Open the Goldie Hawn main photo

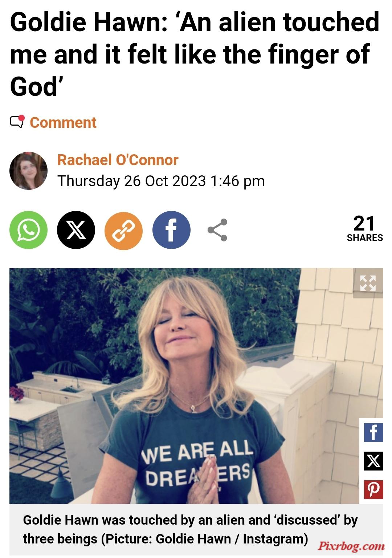click(x=196, y=386)
